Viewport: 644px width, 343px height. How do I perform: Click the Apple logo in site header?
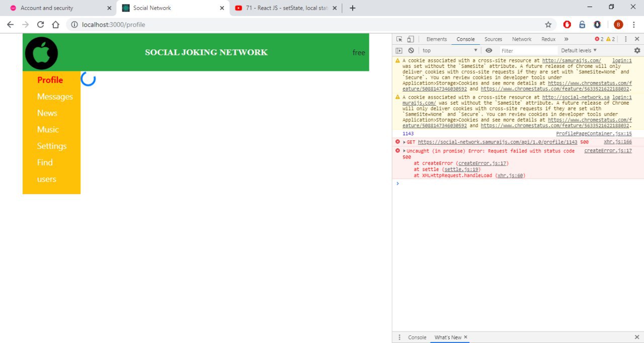[42, 53]
